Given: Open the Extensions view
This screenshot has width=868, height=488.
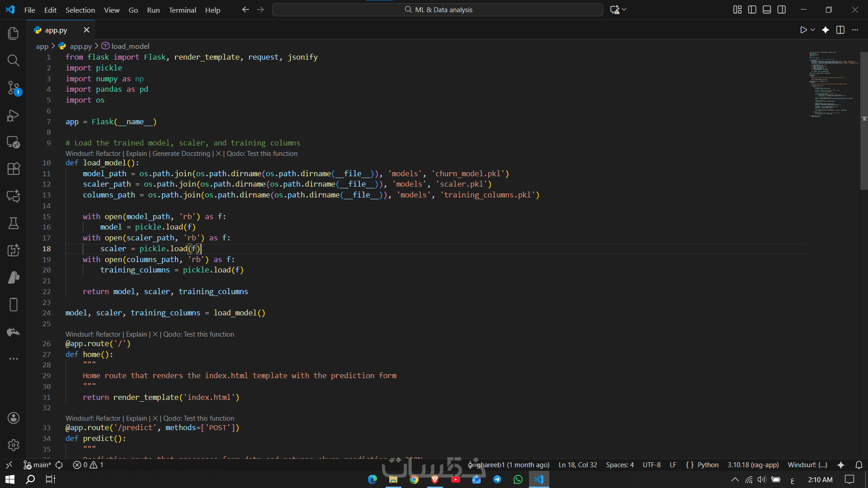Looking at the screenshot, I should click(x=14, y=169).
